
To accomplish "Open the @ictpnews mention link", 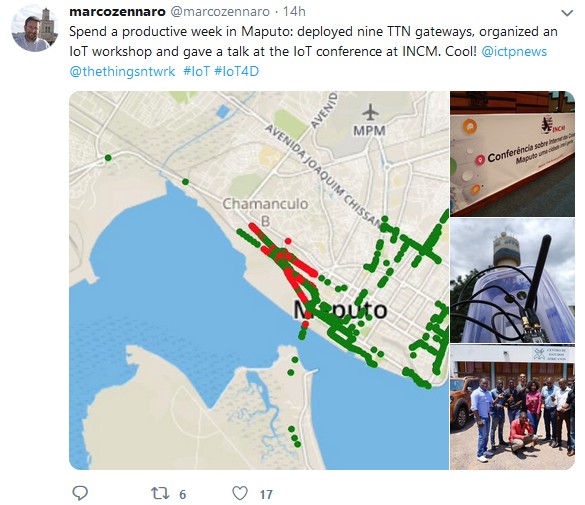I will [514, 51].
